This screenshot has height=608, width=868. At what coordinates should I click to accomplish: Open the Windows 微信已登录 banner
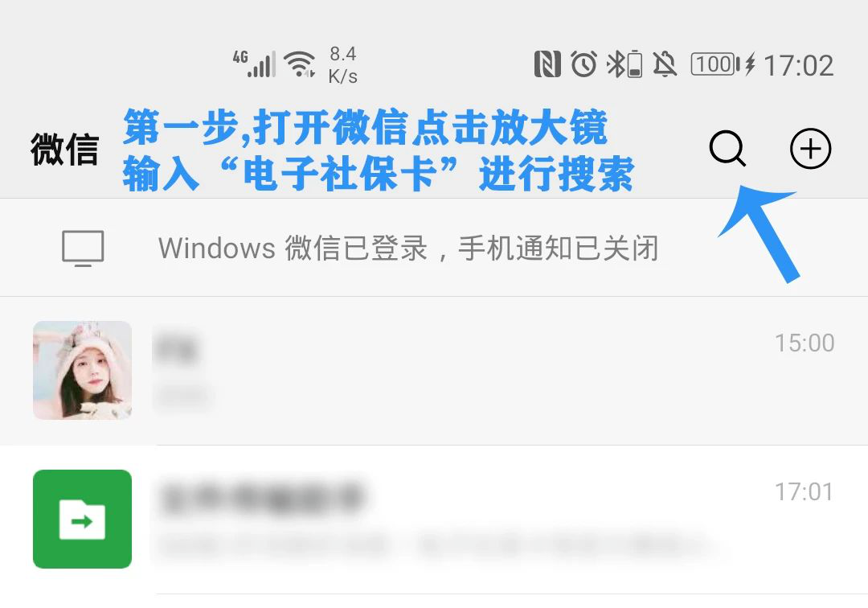pos(434,248)
